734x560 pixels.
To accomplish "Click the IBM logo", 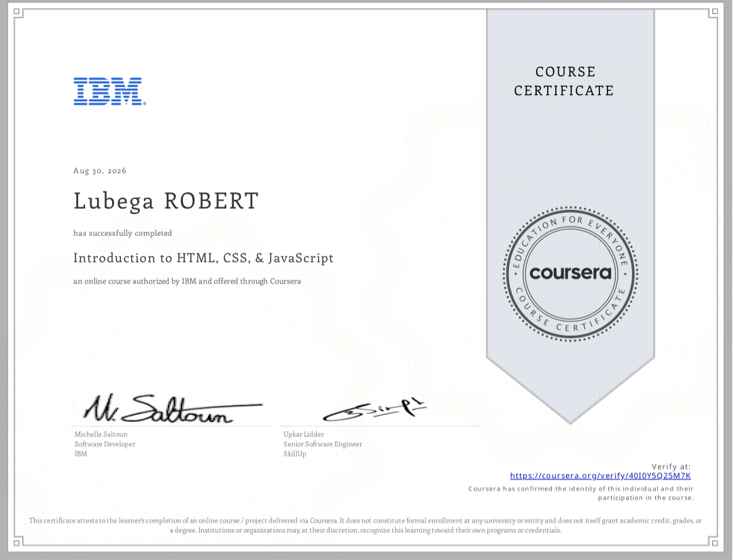I will pyautogui.click(x=110, y=91).
